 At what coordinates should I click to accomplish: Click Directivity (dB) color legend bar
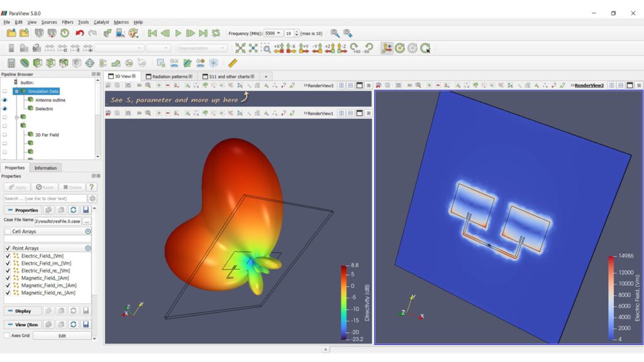click(344, 302)
